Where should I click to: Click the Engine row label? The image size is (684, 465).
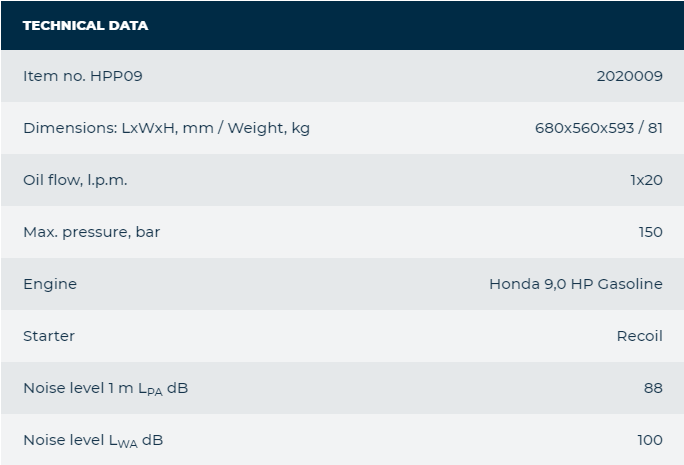pos(50,284)
